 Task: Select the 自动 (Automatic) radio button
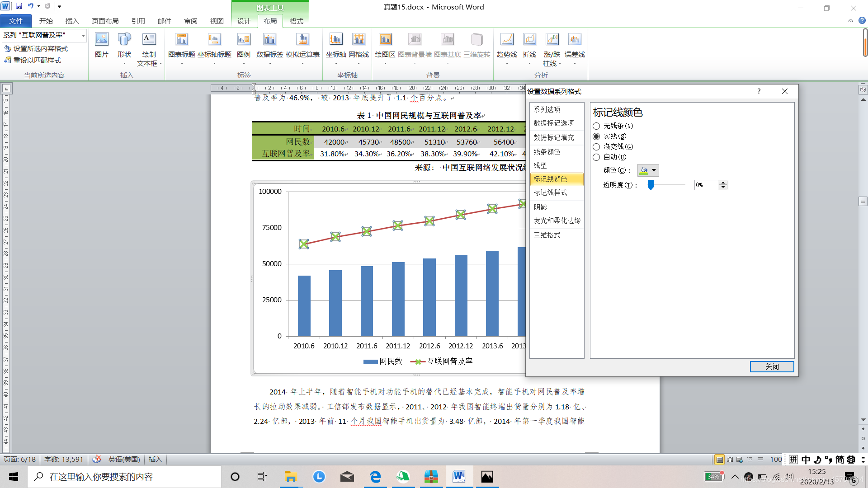596,157
